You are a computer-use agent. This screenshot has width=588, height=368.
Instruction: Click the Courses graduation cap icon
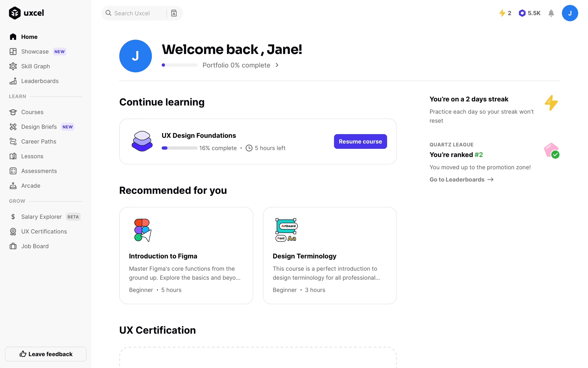point(13,112)
